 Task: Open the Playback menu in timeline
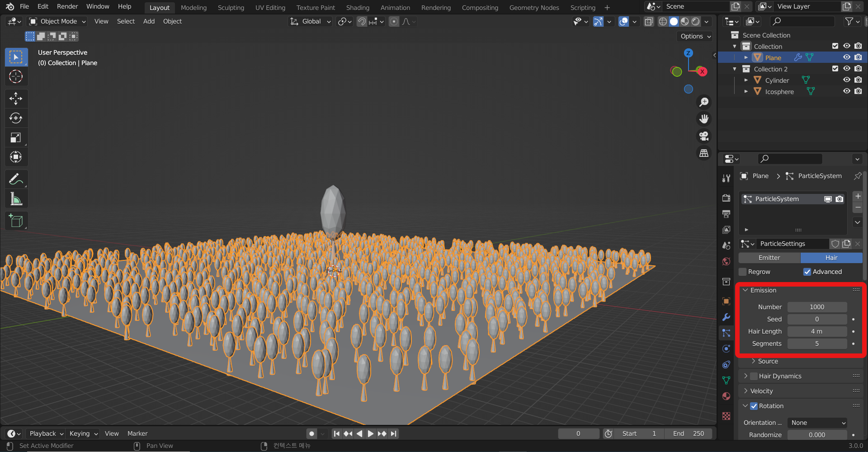coord(46,433)
